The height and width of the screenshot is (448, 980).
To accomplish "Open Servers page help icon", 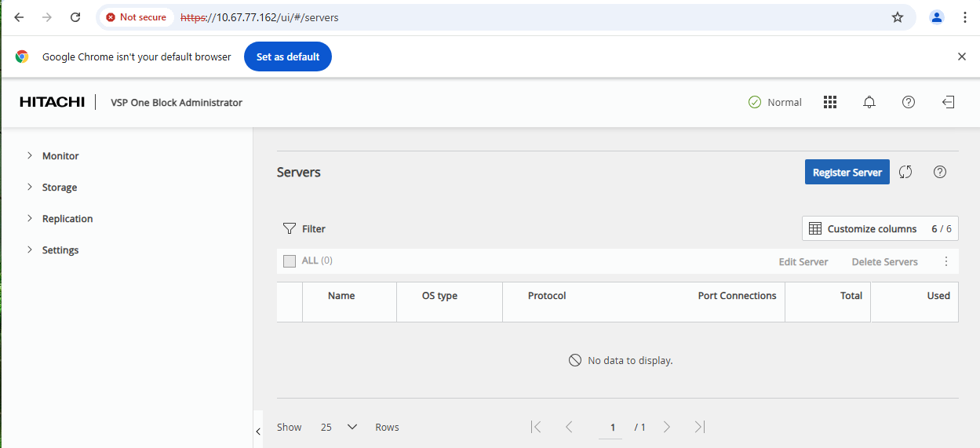I will tap(940, 172).
